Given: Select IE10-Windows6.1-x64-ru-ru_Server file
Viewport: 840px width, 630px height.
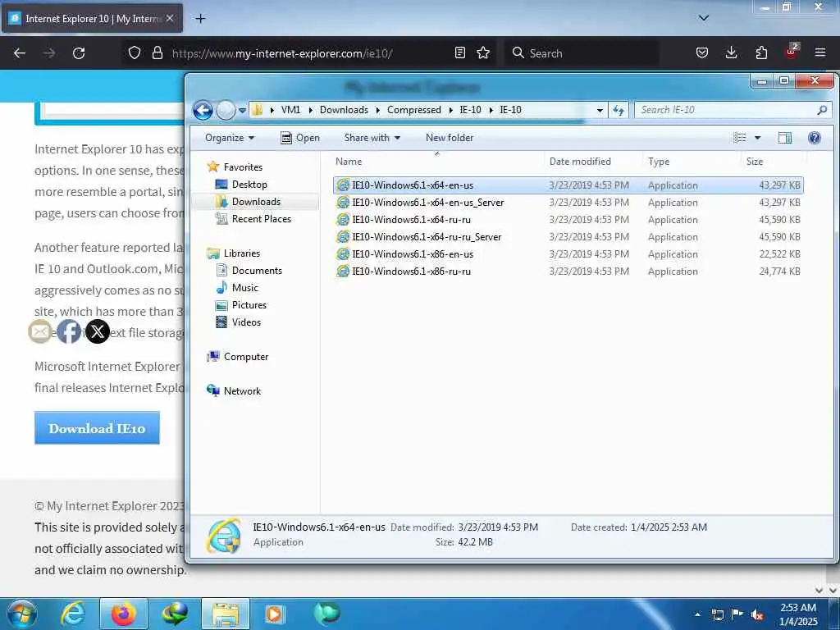Looking at the screenshot, I should click(x=568, y=237).
